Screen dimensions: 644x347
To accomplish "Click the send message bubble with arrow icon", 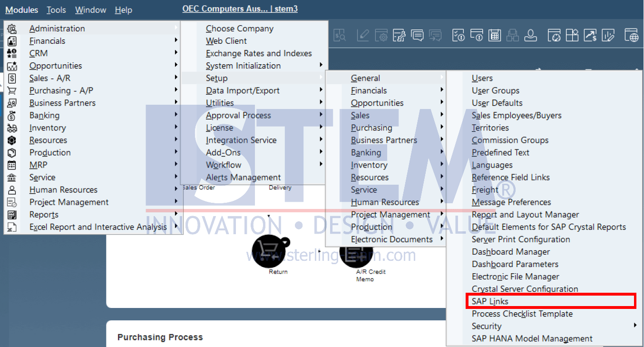I will coord(435,35).
